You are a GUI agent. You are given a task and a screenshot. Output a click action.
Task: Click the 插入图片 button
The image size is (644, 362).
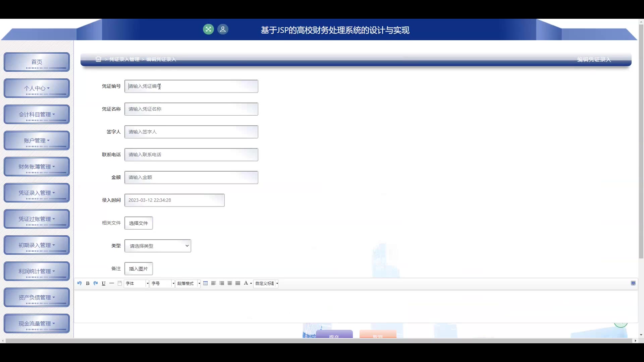click(139, 269)
